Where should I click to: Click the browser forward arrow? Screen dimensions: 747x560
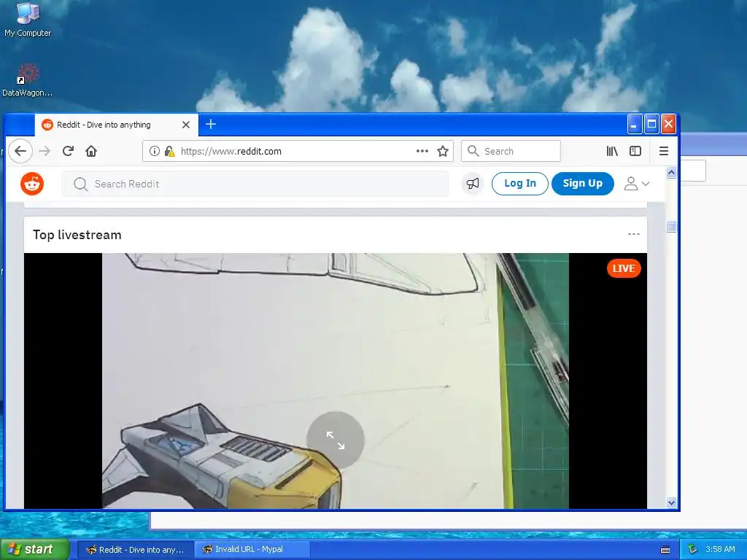click(x=44, y=151)
